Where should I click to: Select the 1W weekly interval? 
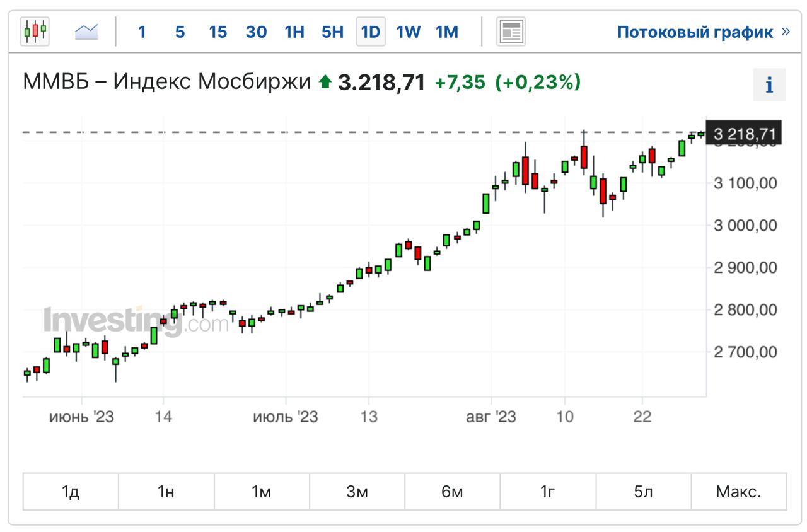click(x=409, y=32)
